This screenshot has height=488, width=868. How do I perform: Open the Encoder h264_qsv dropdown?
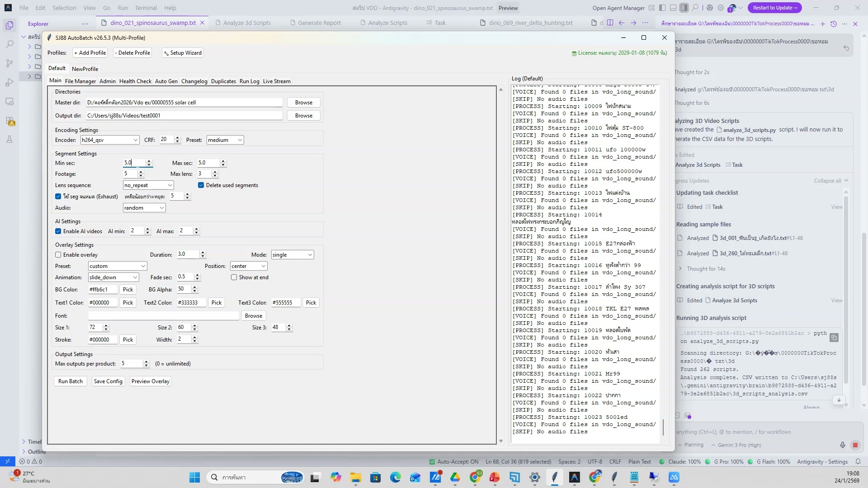coord(110,140)
